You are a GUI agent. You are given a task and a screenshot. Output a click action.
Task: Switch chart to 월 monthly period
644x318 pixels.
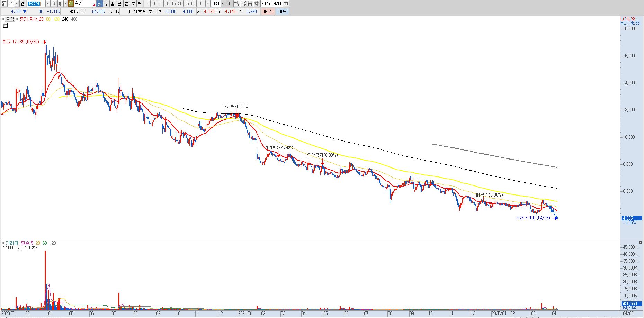point(113,3)
